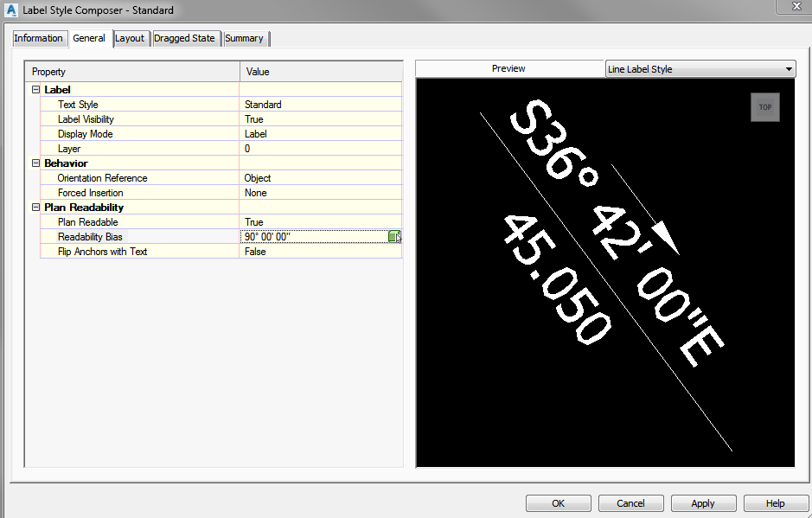Click the TOP view indicator in the preview
Screen dimensions: 812x518
point(764,107)
